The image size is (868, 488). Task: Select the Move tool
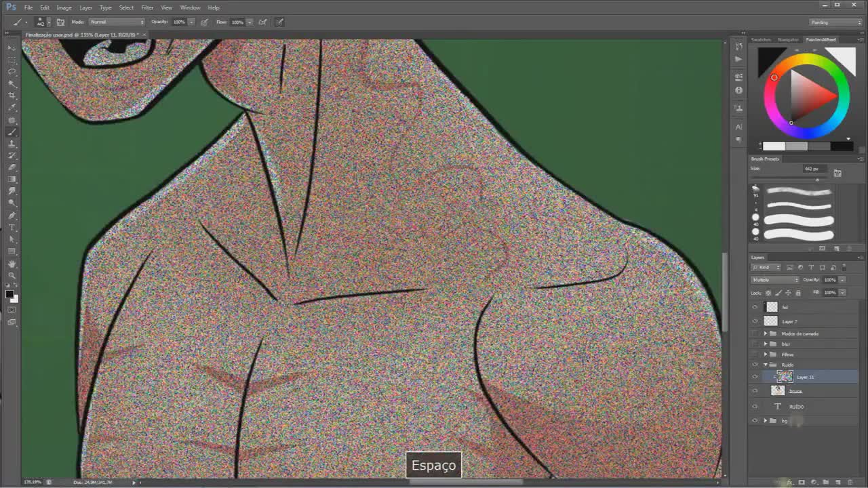click(x=12, y=47)
